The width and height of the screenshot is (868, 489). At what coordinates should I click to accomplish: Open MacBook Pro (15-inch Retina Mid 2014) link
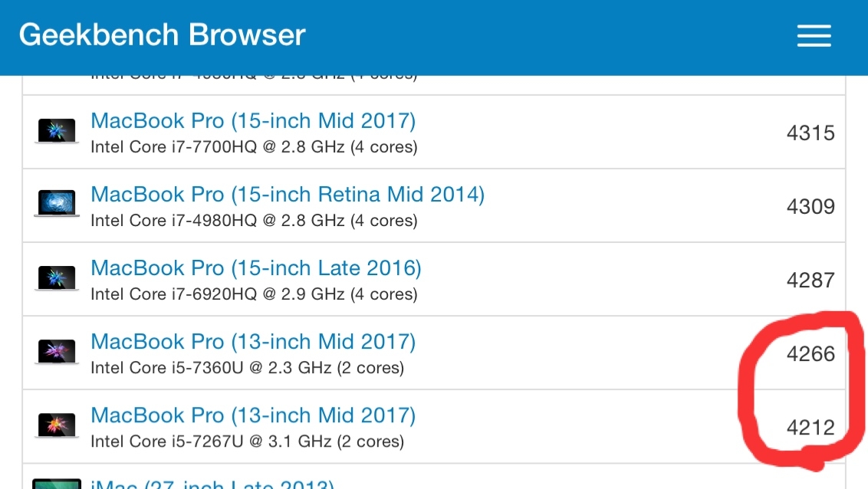click(x=288, y=195)
